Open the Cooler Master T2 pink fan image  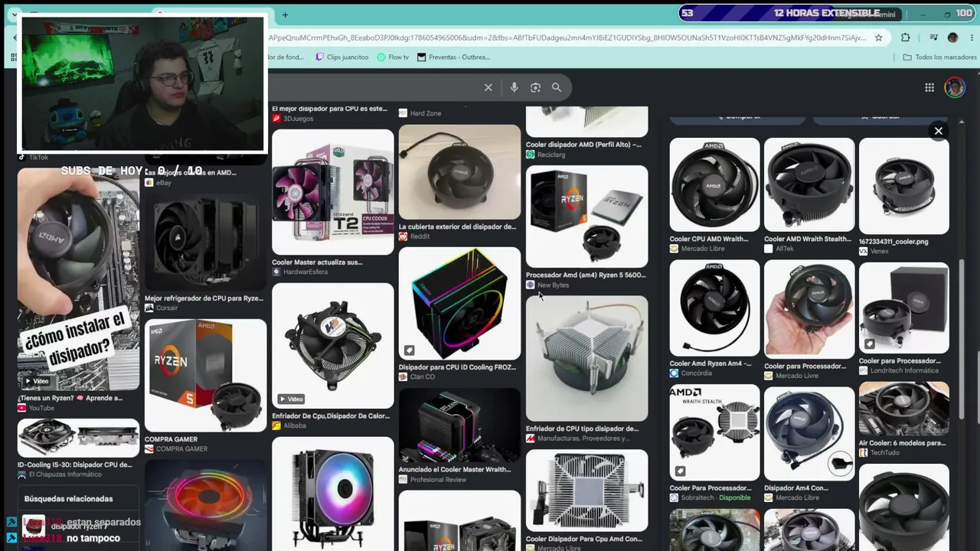[333, 192]
